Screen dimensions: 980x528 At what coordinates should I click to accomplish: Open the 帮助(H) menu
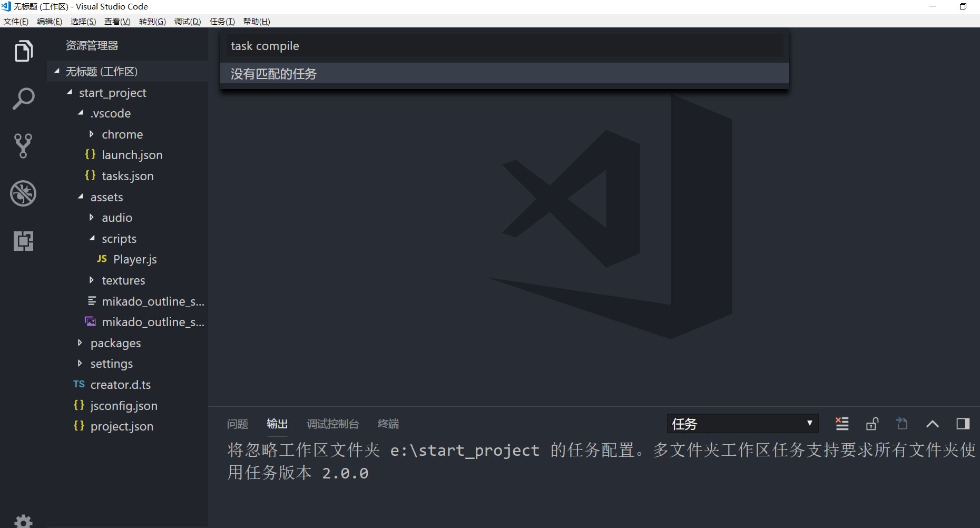coord(257,22)
